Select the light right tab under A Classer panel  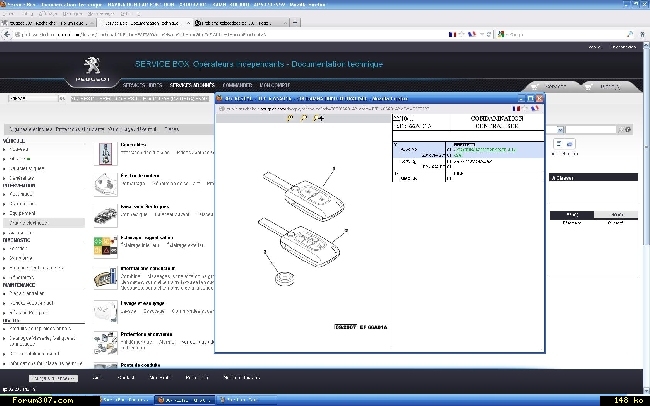pyautogui.click(x=616, y=215)
